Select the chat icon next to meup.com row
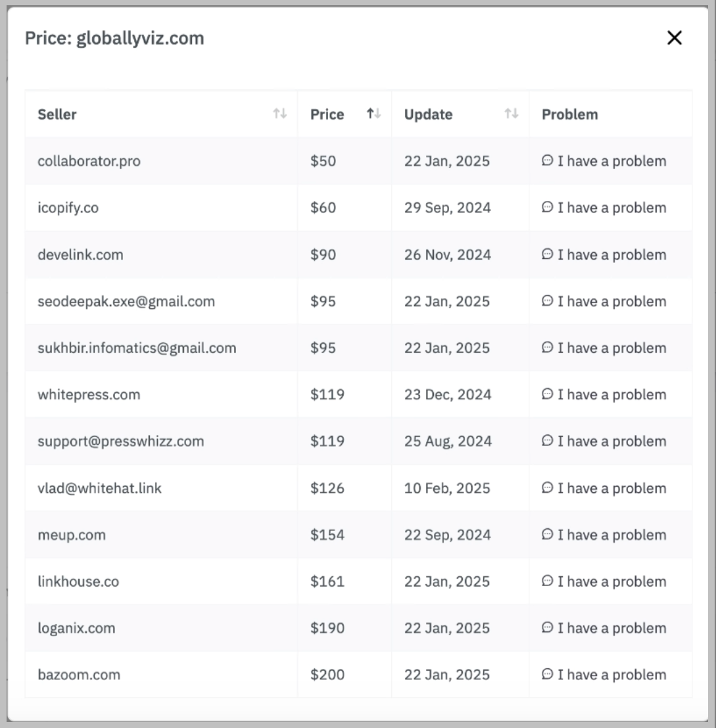 pyautogui.click(x=546, y=535)
